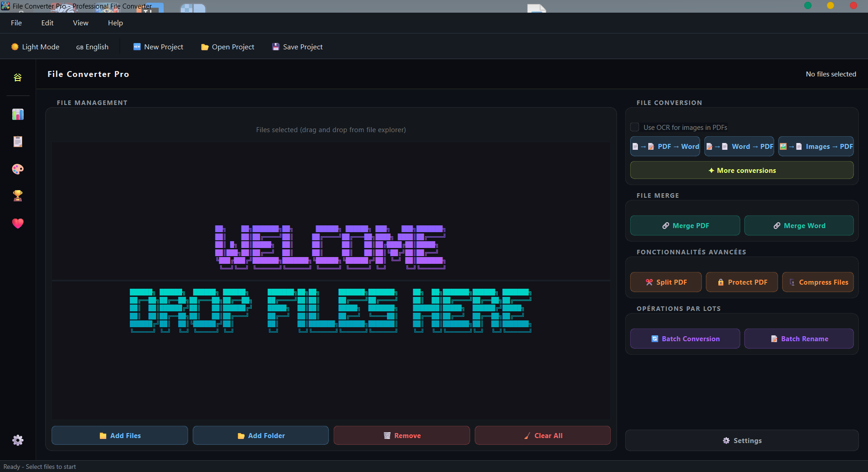Open the File menu
The height and width of the screenshot is (472, 868).
[x=16, y=23]
